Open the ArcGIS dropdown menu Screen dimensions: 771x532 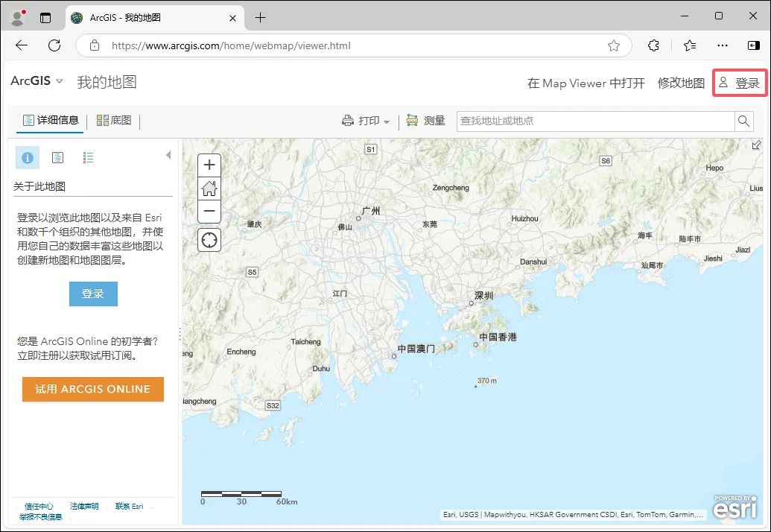(x=37, y=80)
